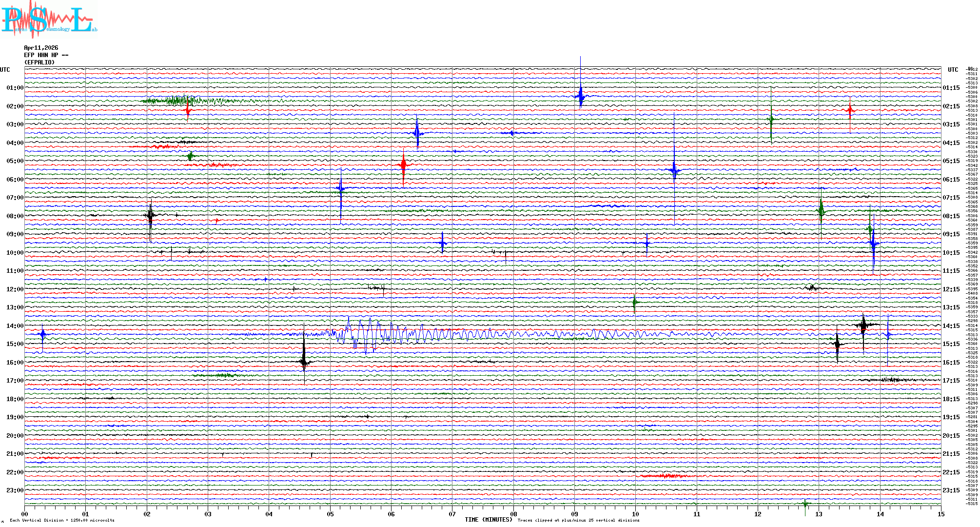Click the traces clipped footnote text

[x=578, y=520]
